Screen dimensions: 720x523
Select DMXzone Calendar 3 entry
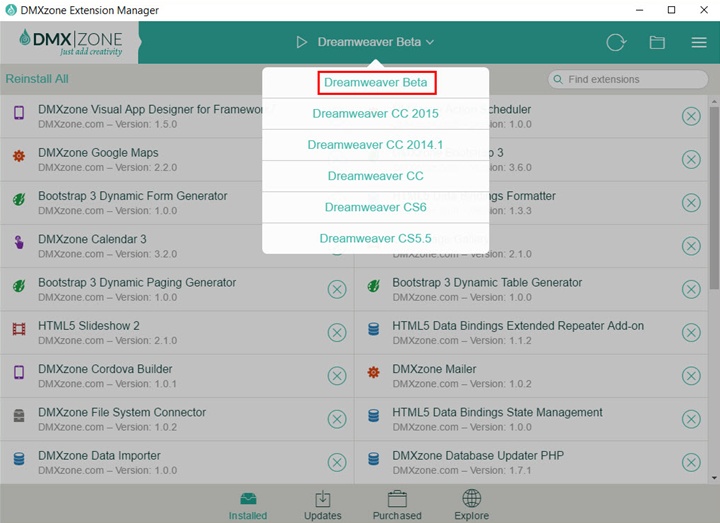tap(177, 246)
